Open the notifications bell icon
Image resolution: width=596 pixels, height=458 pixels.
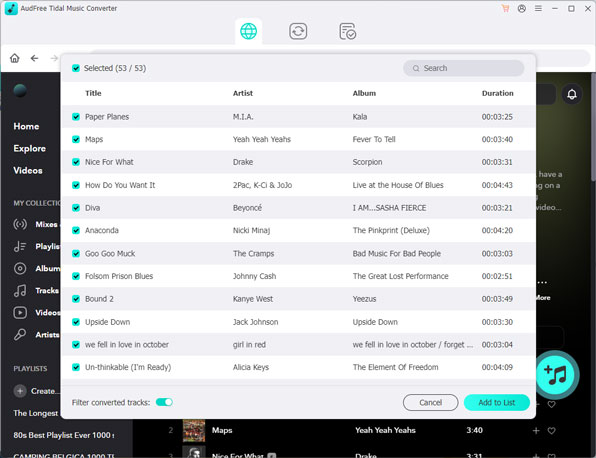[x=572, y=94]
